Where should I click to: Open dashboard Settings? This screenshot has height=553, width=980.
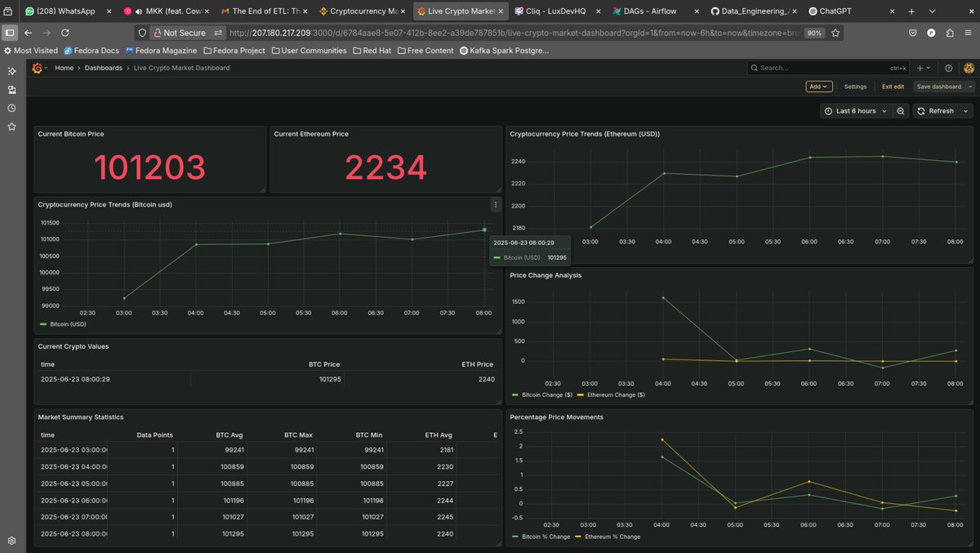point(855,87)
